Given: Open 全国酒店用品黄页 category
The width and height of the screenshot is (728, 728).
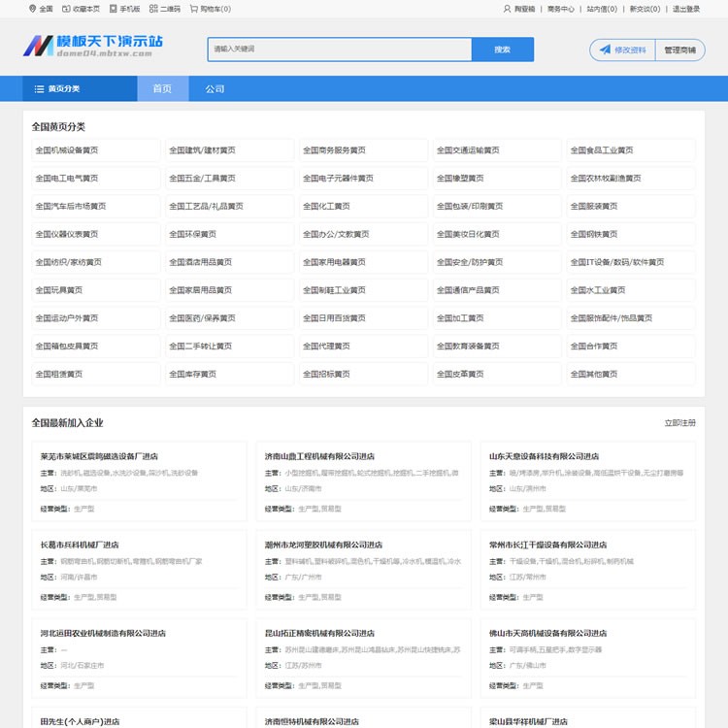Looking at the screenshot, I should (229, 262).
